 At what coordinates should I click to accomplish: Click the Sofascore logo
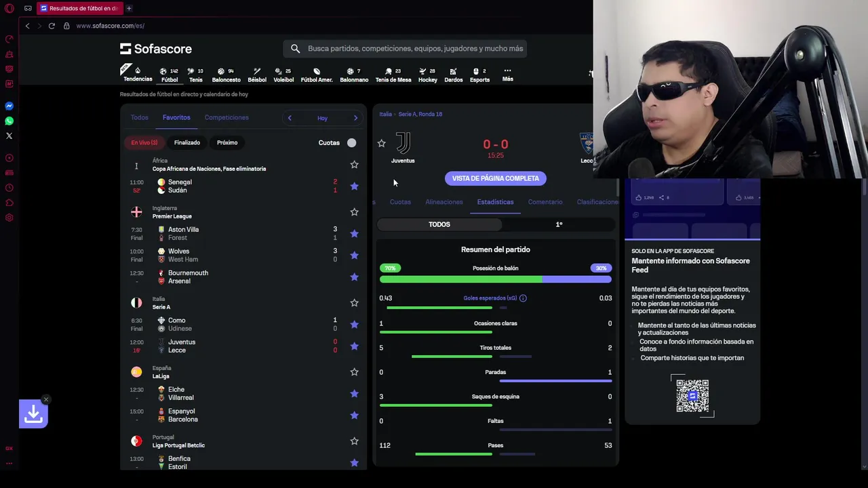[x=156, y=49]
